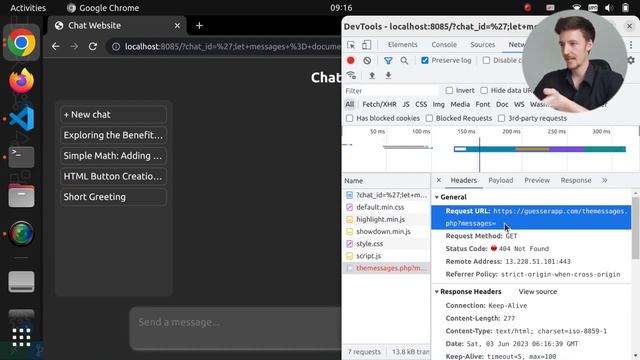Open a new Chrome tab
This screenshot has height=360, width=640.
(x=199, y=26)
